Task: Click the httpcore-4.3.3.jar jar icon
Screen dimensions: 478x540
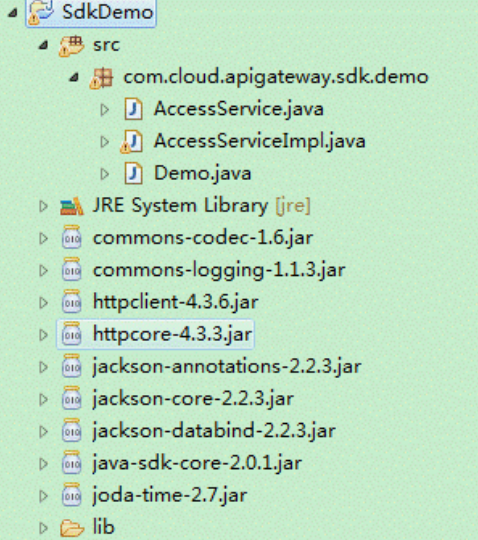Action: click(x=72, y=334)
